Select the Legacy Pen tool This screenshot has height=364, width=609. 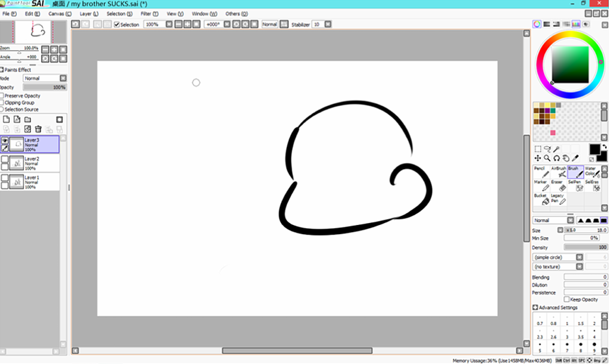click(558, 199)
